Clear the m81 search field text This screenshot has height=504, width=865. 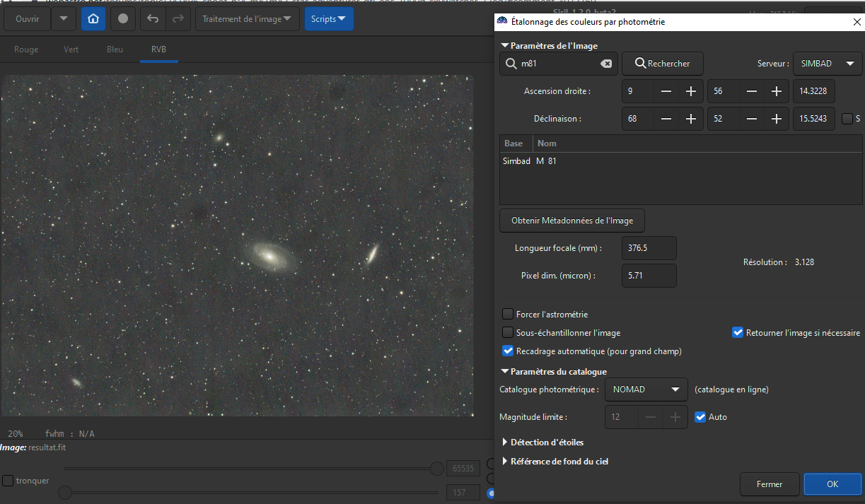tap(606, 64)
